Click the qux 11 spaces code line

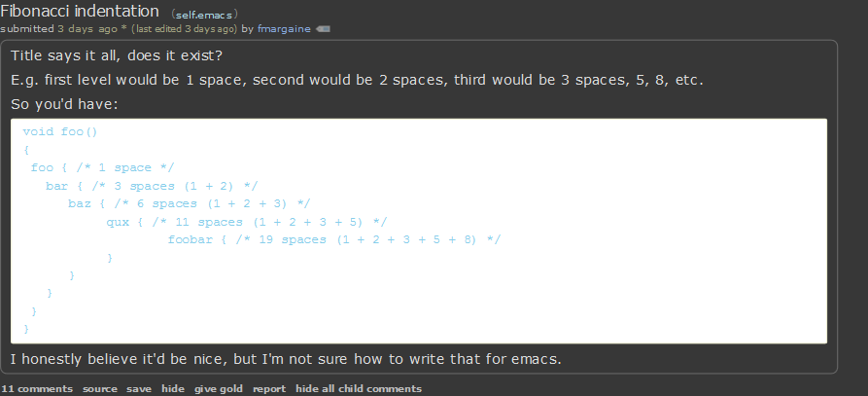tap(247, 222)
